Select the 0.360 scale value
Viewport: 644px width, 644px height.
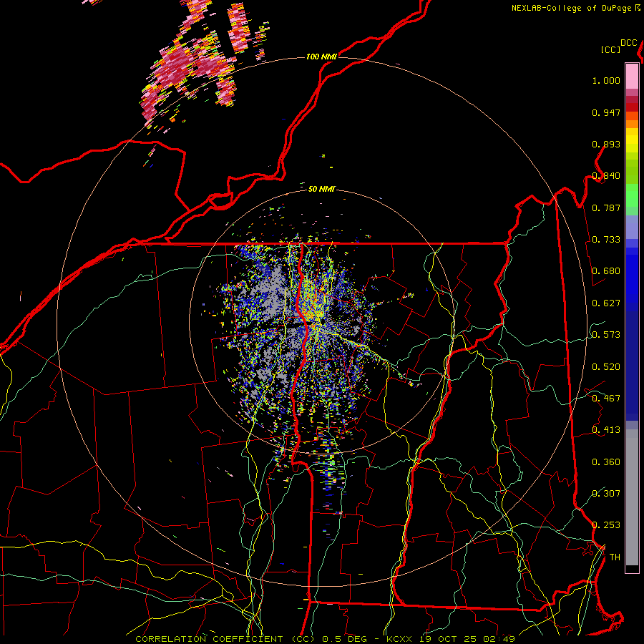pyautogui.click(x=606, y=462)
